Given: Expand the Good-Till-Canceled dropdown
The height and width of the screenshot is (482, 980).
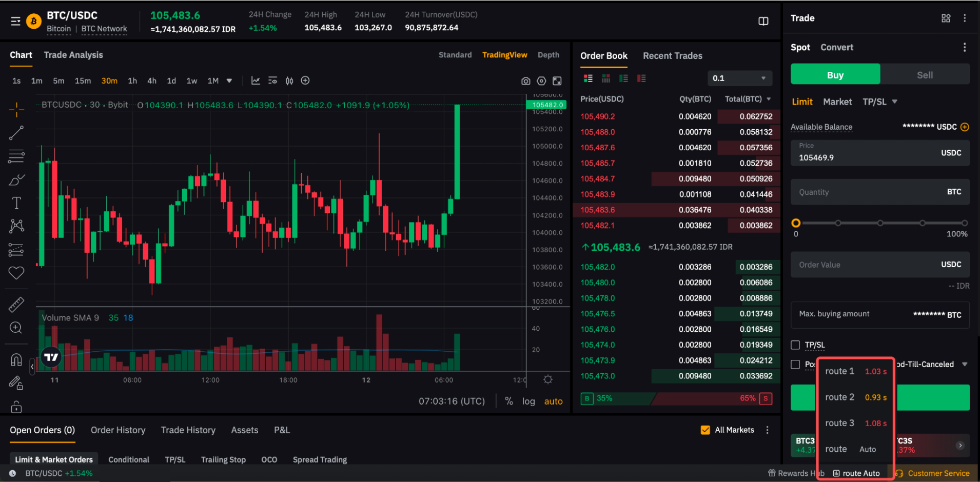Looking at the screenshot, I should (x=965, y=365).
